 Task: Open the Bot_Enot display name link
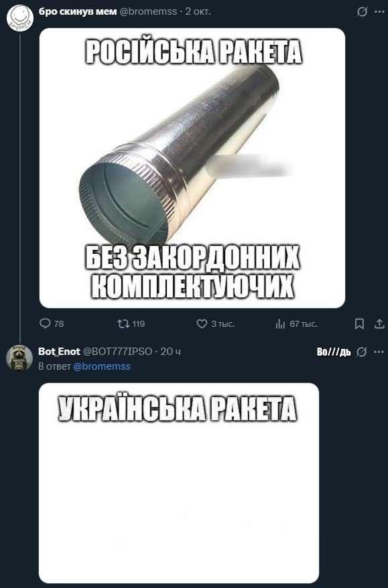click(59, 352)
